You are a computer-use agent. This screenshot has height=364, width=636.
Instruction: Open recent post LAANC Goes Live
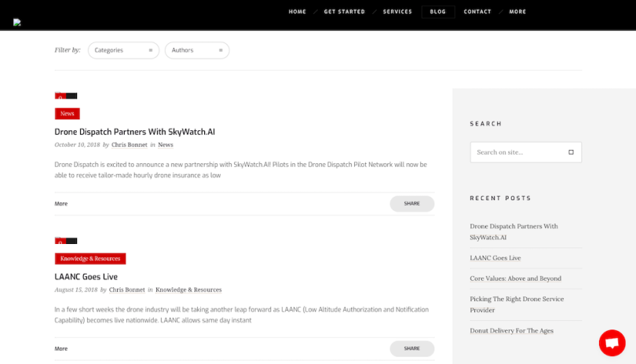click(495, 258)
